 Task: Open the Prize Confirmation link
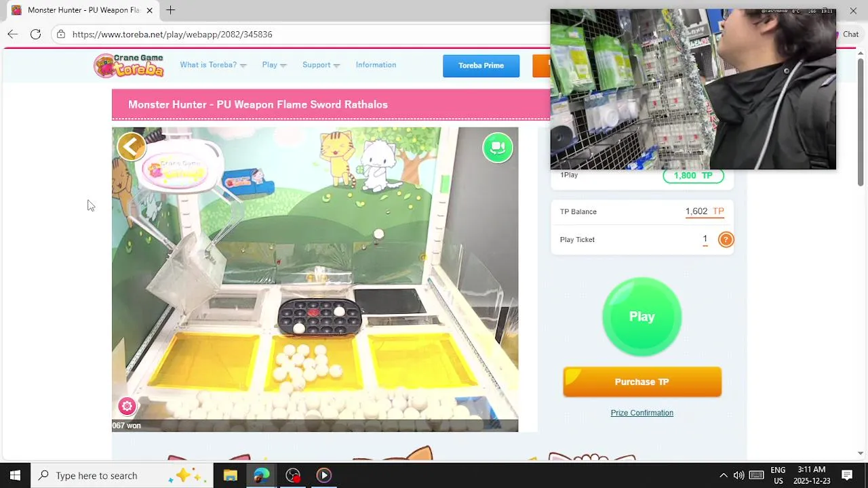[642, 413]
